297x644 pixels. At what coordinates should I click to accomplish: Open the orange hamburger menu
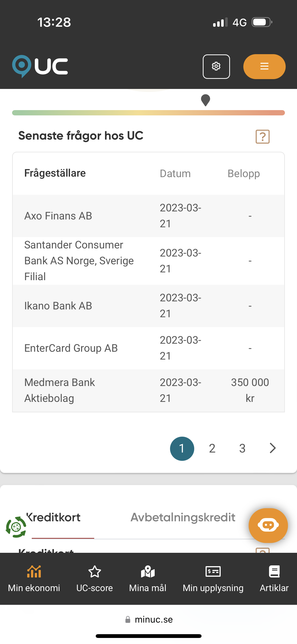pos(264,67)
